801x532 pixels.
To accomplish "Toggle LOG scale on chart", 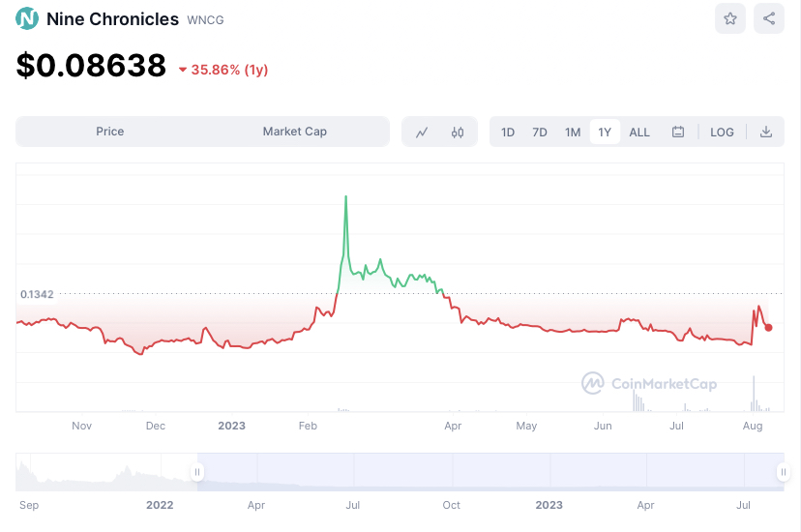I will tap(722, 133).
